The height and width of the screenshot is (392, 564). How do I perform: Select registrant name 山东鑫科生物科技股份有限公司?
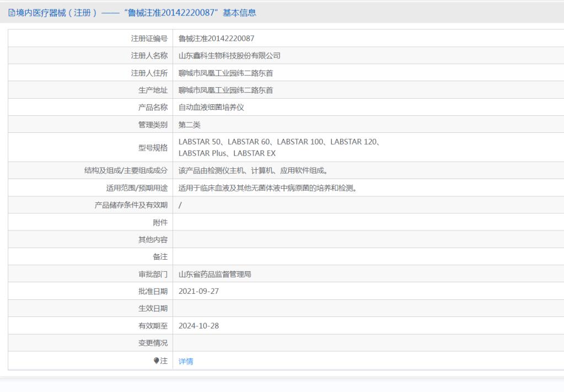click(229, 56)
